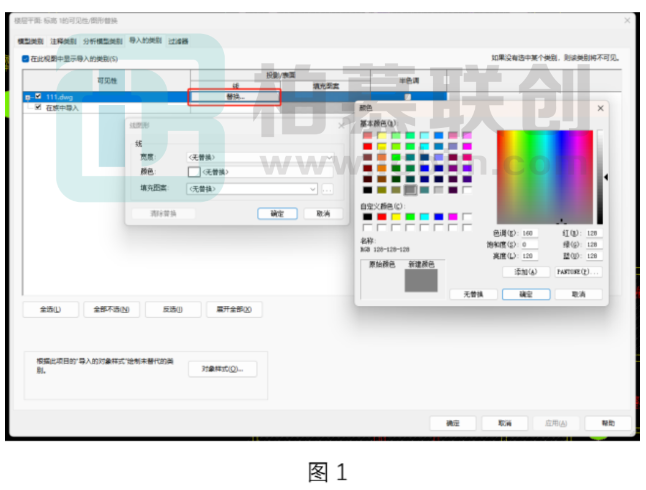This screenshot has width=646, height=490.
Task: Toggle the 在族中导入 visibility checkbox
Action: click(38, 107)
